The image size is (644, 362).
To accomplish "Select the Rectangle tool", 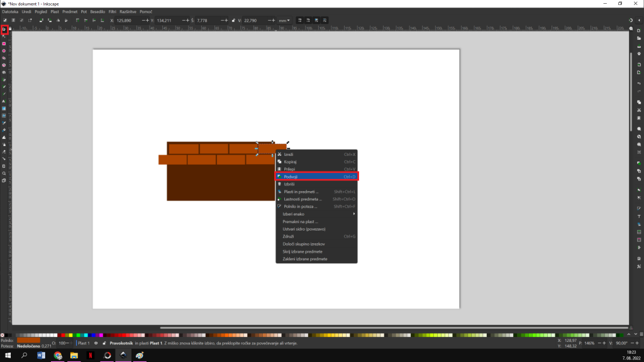I will (4, 43).
